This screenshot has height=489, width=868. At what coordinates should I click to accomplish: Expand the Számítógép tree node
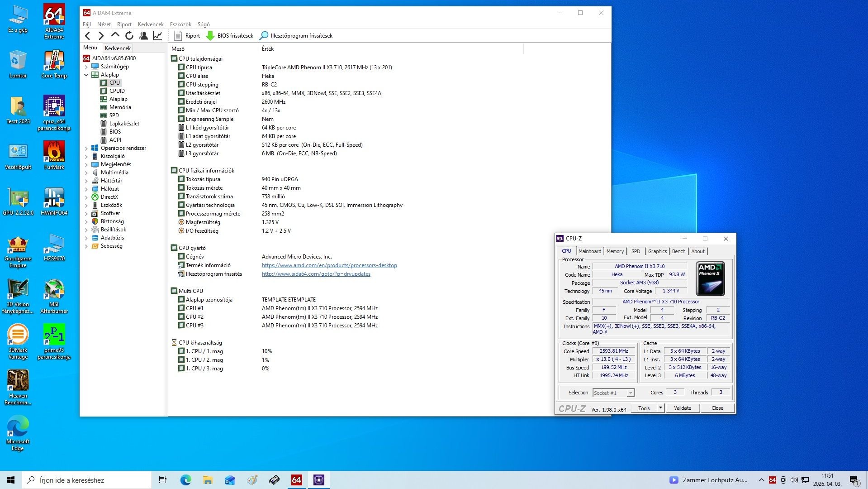tap(86, 67)
